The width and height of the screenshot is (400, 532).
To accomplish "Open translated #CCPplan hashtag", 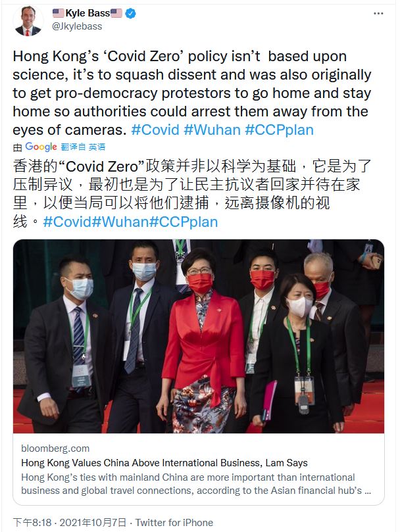I will pyautogui.click(x=184, y=222).
